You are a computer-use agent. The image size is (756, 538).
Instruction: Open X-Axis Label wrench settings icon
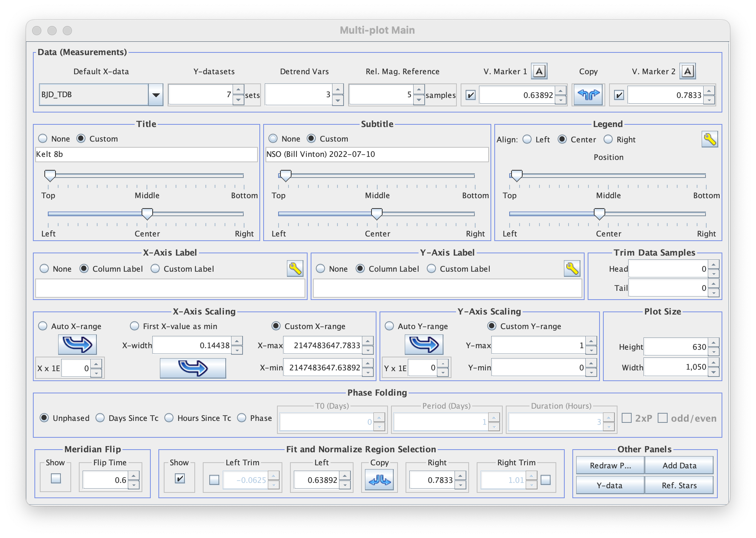tap(295, 269)
